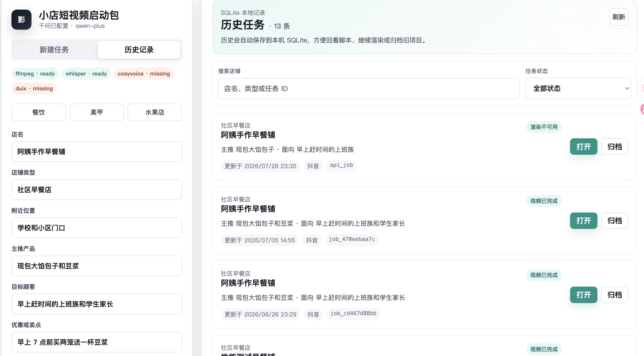Focus the 优惠或卖点 input field

click(x=97, y=342)
